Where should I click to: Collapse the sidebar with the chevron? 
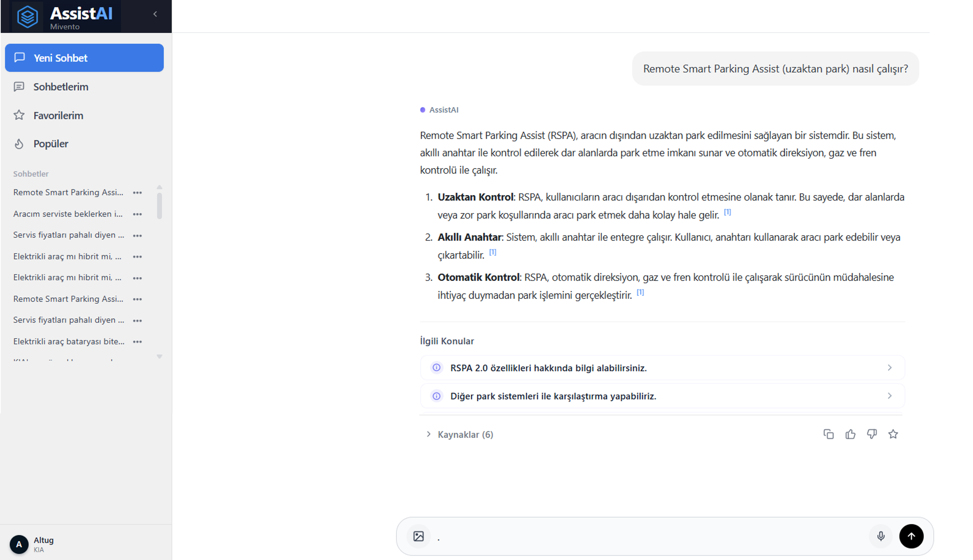click(x=155, y=14)
